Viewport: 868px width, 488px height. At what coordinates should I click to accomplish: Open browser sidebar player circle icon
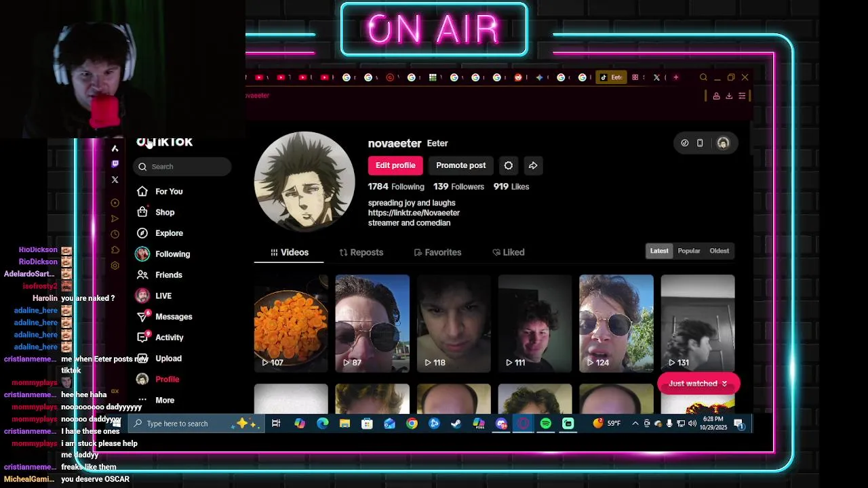(115, 203)
